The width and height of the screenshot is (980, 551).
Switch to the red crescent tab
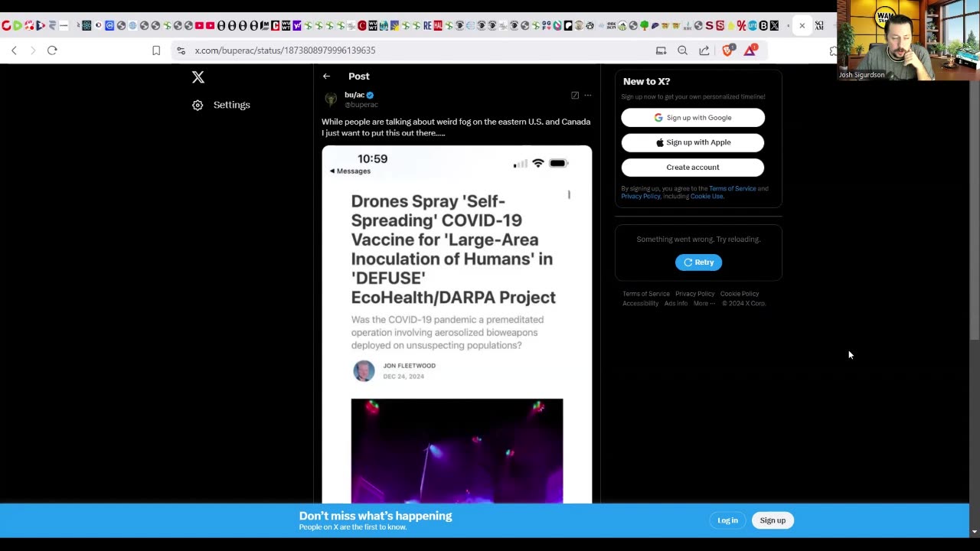pos(361,26)
